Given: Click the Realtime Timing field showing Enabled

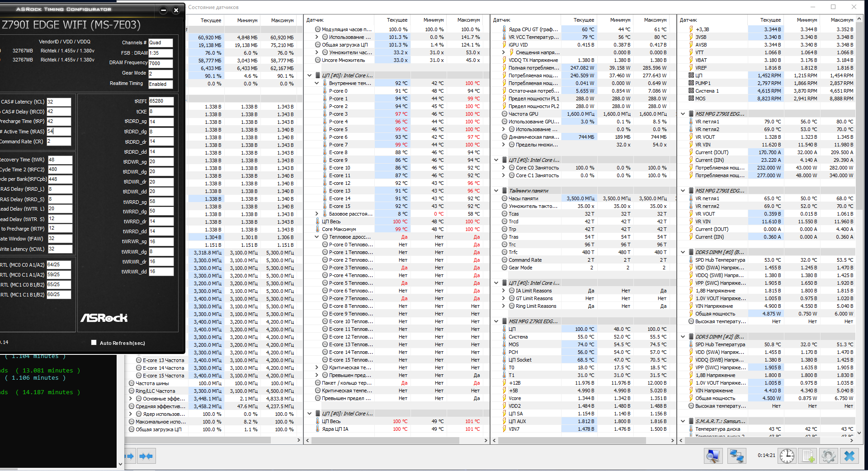Looking at the screenshot, I should 160,84.
